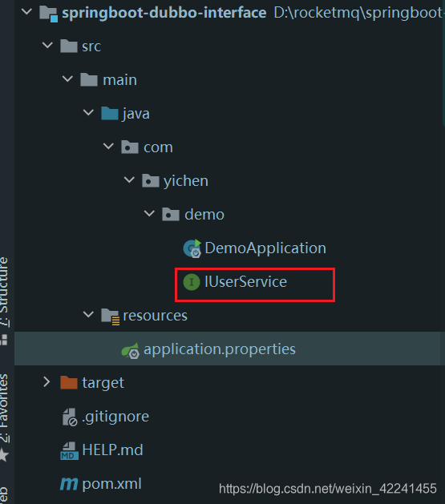Select the demo package label

(204, 215)
